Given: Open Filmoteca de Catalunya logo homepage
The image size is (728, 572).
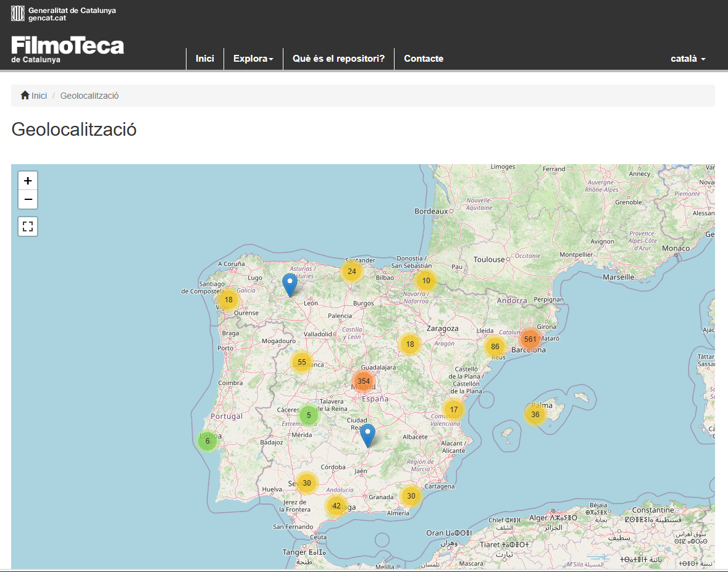Looking at the screenshot, I should pyautogui.click(x=67, y=49).
